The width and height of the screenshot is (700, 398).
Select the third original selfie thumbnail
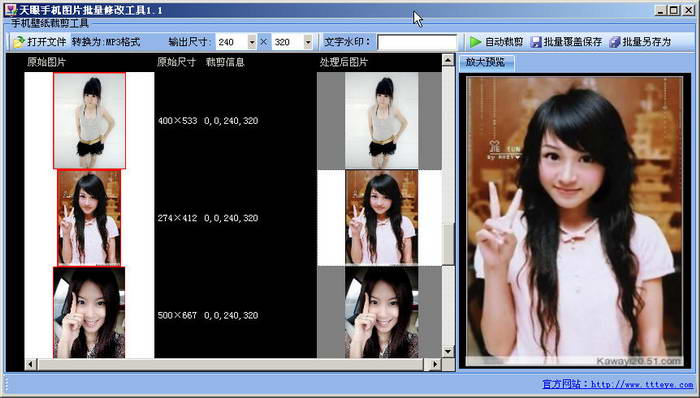tap(89, 313)
